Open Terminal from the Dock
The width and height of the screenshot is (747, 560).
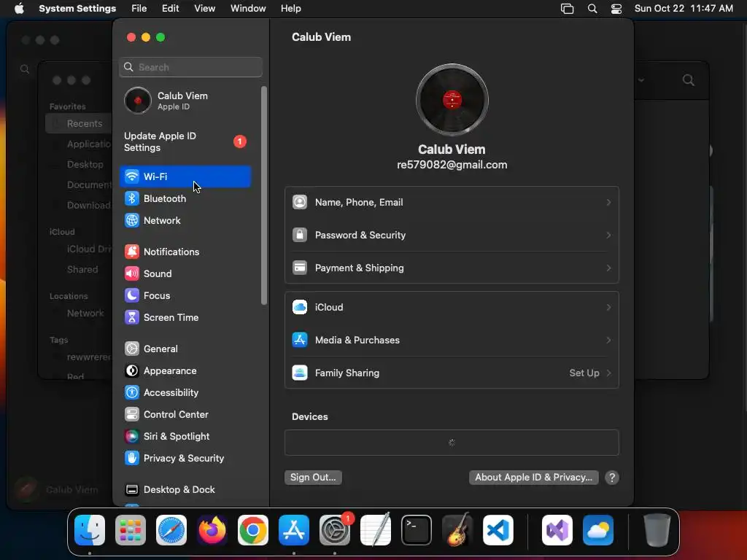[x=417, y=529]
